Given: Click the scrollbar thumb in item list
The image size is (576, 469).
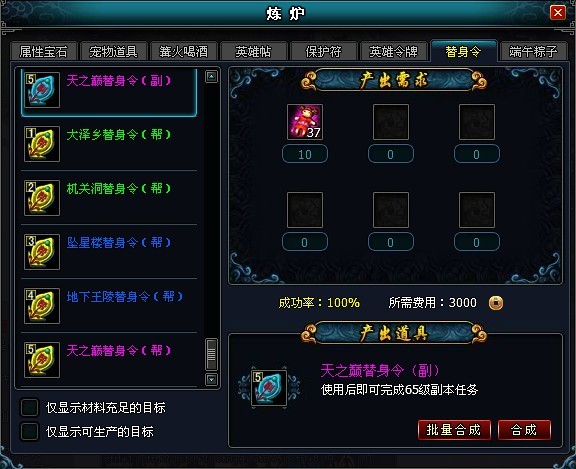Looking at the screenshot, I should 211,354.
